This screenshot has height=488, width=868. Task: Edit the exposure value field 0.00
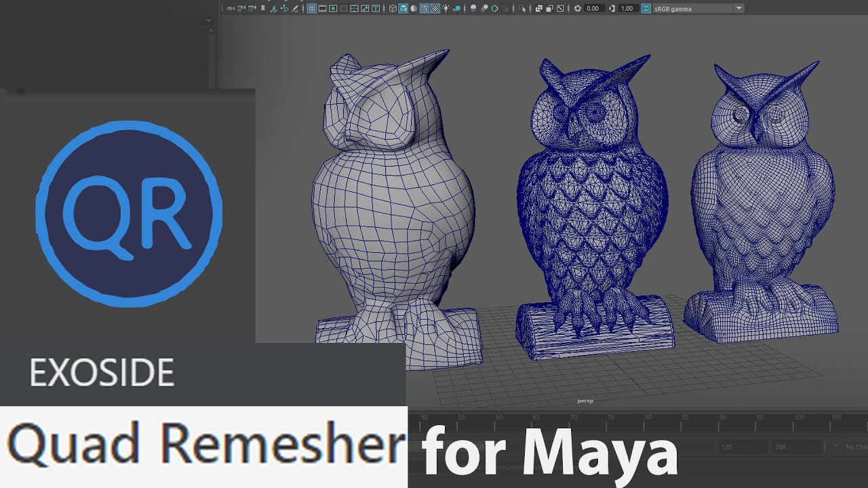coord(594,9)
